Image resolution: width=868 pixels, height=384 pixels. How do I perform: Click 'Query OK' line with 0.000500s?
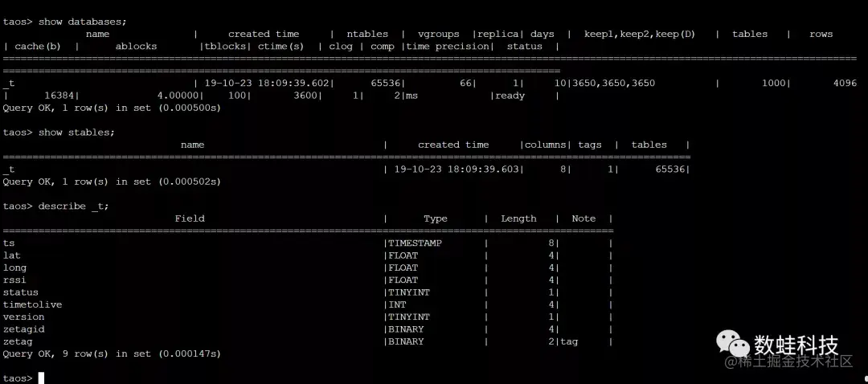coord(112,108)
